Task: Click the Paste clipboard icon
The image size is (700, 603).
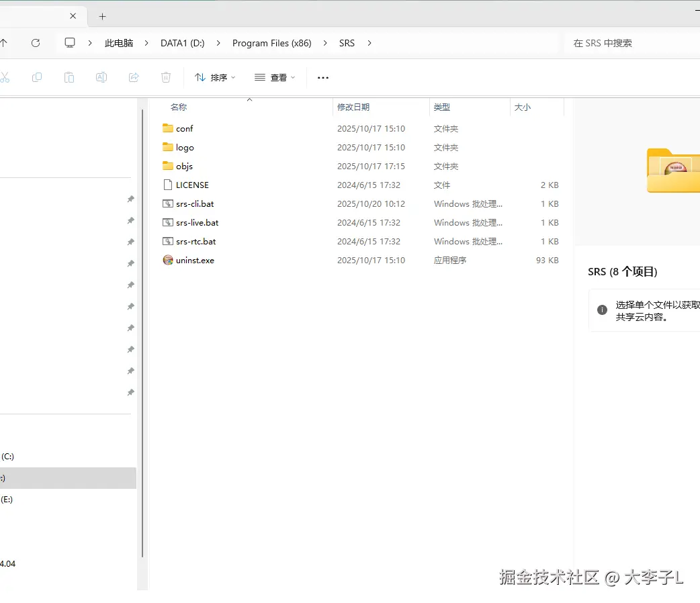Action: [x=69, y=77]
